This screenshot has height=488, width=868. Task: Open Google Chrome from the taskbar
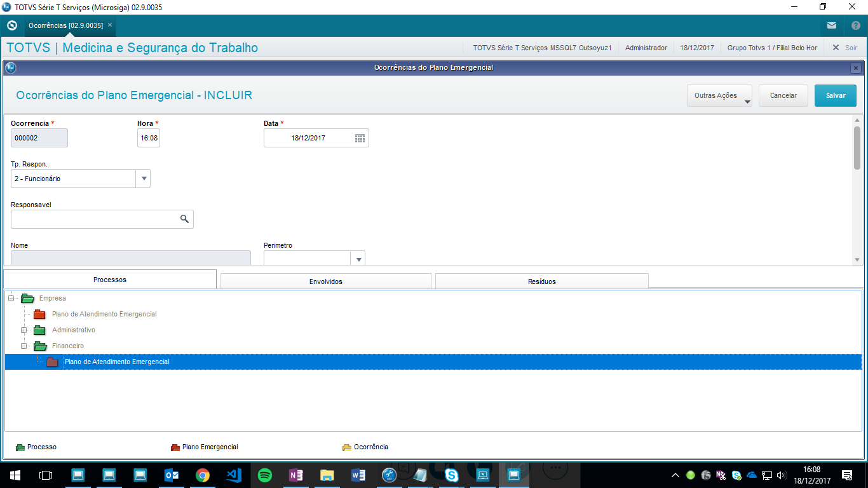click(203, 475)
